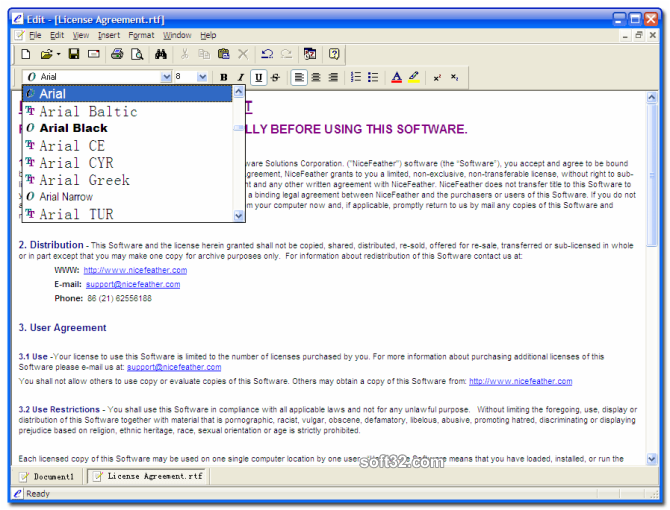
Task: Click document scroll up arrow
Action: (651, 97)
